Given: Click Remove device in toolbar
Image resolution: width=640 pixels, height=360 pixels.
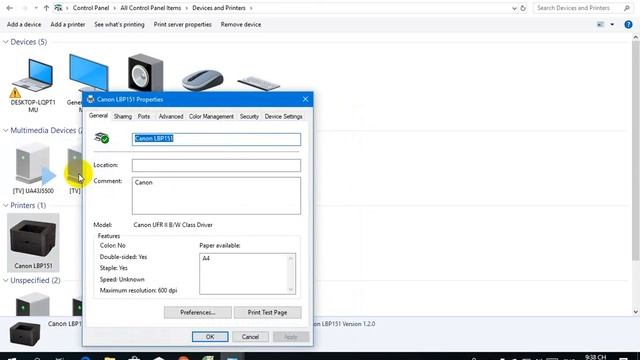Looking at the screenshot, I should pyautogui.click(x=241, y=24).
